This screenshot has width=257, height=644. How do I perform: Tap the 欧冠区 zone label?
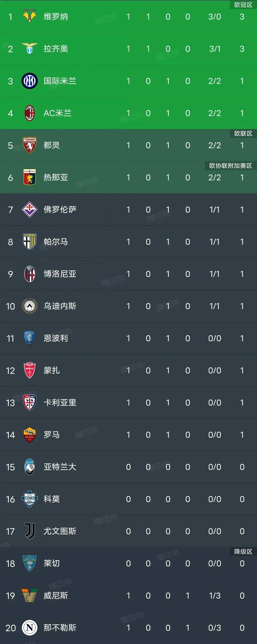point(243,5)
